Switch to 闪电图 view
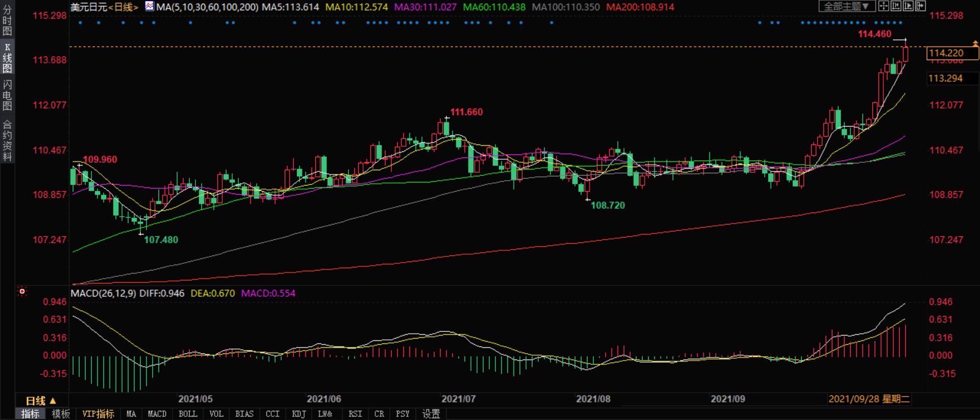Viewport: 980px width, 420px height. tap(7, 95)
